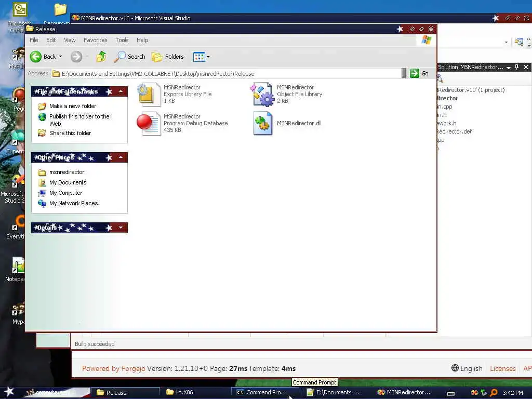
Task: Click the orange magnifier tray icon
Action: 494,393
